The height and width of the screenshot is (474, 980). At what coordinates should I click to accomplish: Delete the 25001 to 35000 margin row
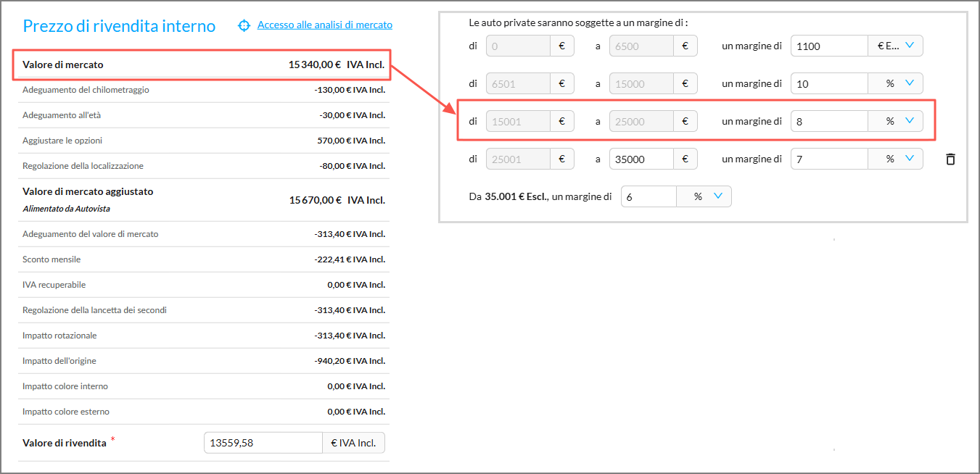point(950,159)
